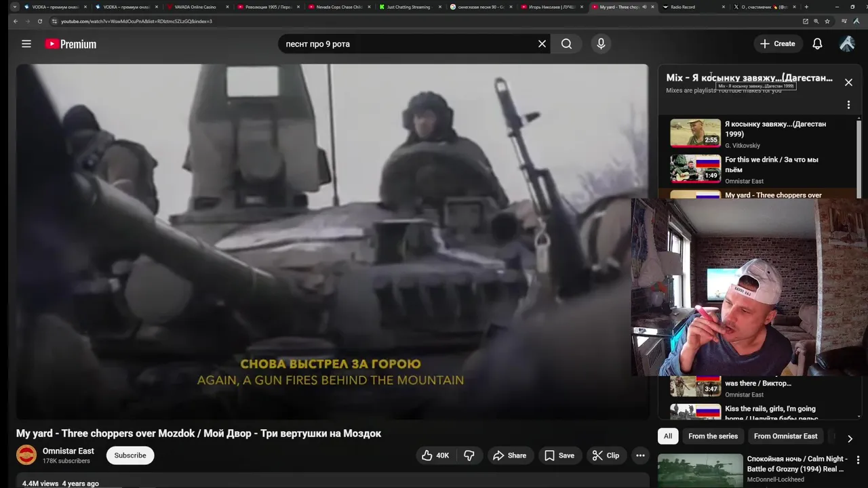Close the Mix playlist panel
The image size is (868, 488).
coord(848,82)
